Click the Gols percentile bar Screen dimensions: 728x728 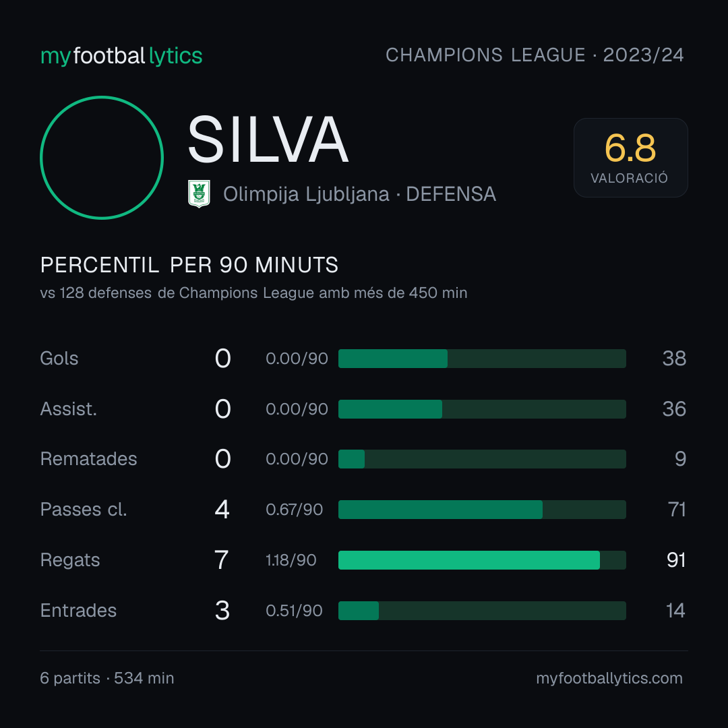(x=482, y=359)
